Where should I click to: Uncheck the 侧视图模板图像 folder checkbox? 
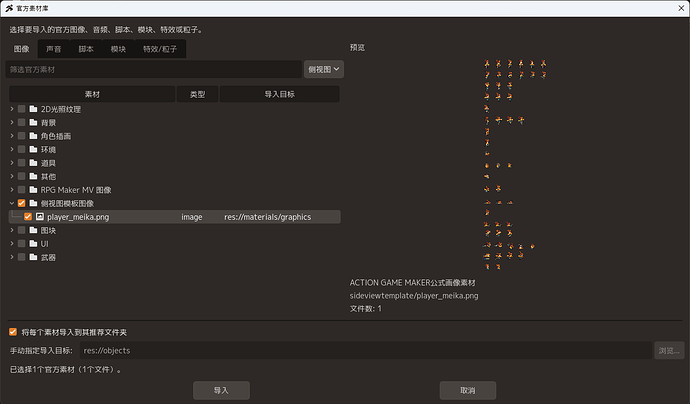pyautogui.click(x=21, y=203)
